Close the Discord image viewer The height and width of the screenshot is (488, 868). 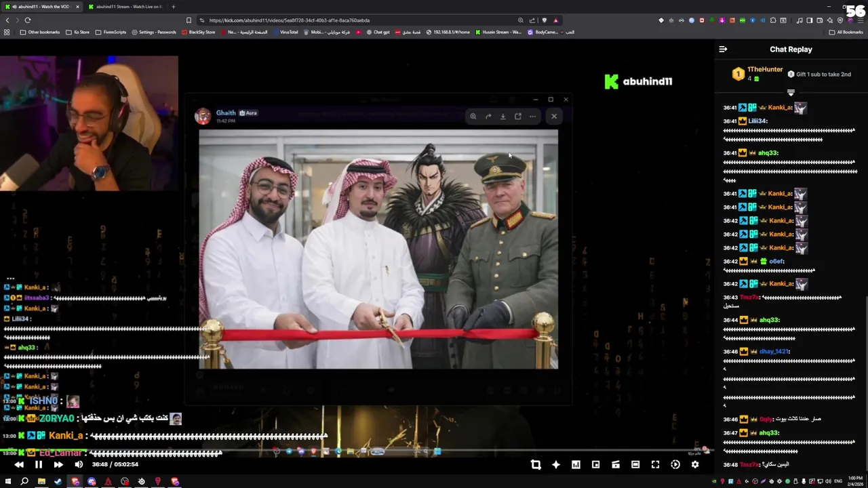coord(554,116)
